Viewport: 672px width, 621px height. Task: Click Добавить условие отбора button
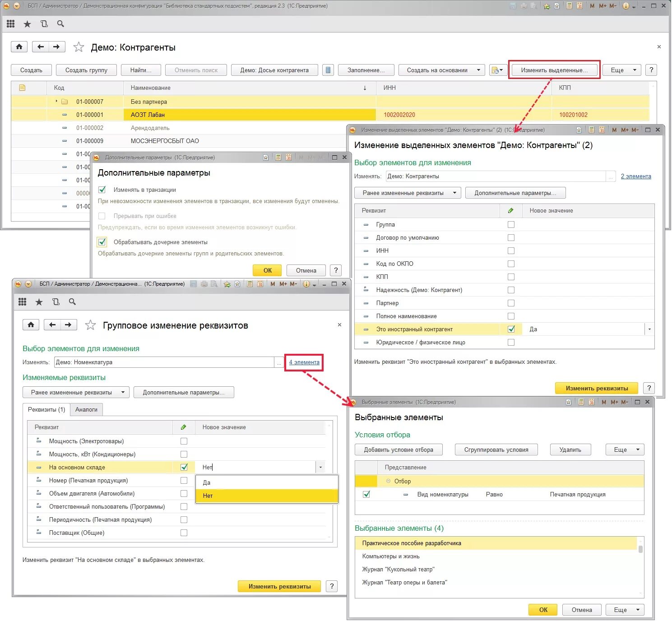(x=399, y=450)
